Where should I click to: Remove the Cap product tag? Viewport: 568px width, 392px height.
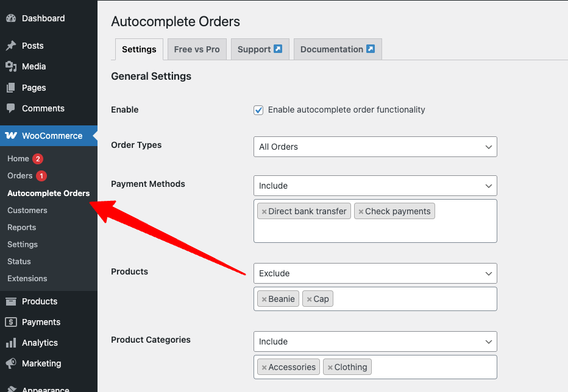click(x=309, y=299)
